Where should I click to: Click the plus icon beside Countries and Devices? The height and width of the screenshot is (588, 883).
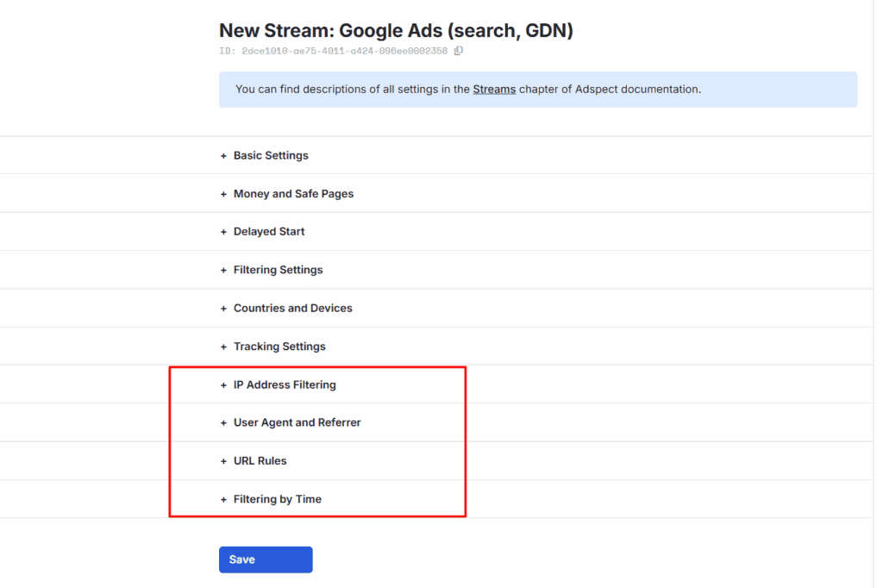pyautogui.click(x=223, y=309)
